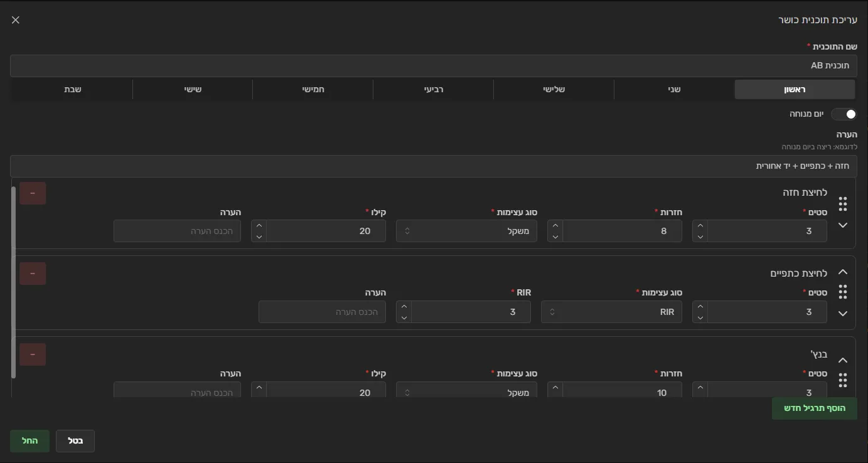Image resolution: width=868 pixels, height=463 pixels.
Task: Click the drag handle dots for לחיצת כתפיים
Action: pos(843,292)
